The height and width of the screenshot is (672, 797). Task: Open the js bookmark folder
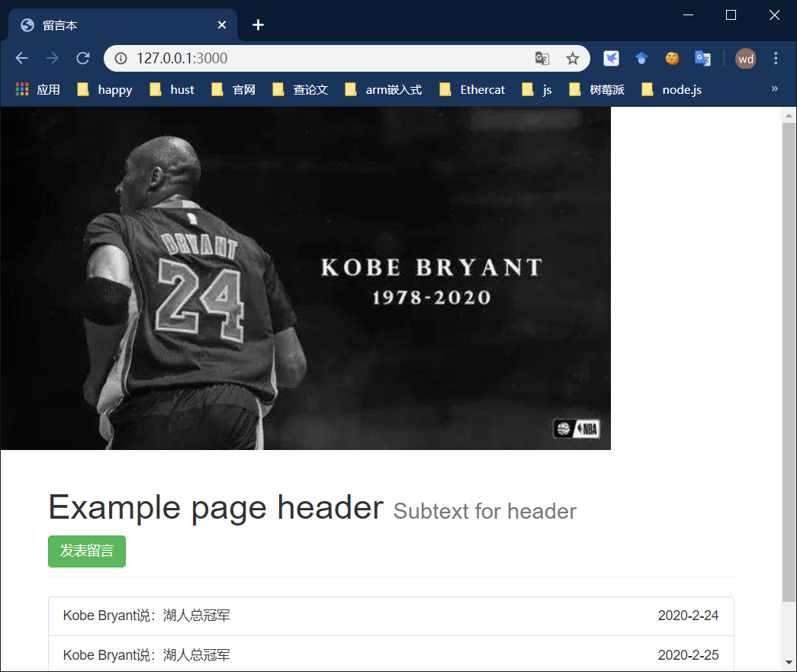click(x=537, y=90)
